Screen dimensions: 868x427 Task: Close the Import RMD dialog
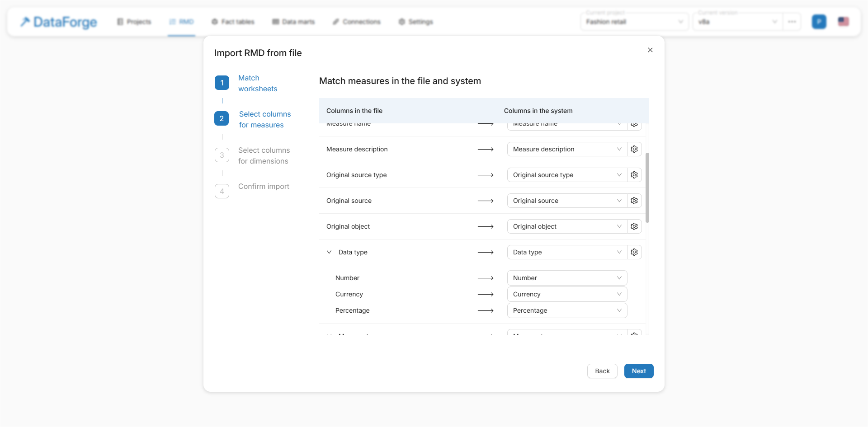(x=650, y=50)
